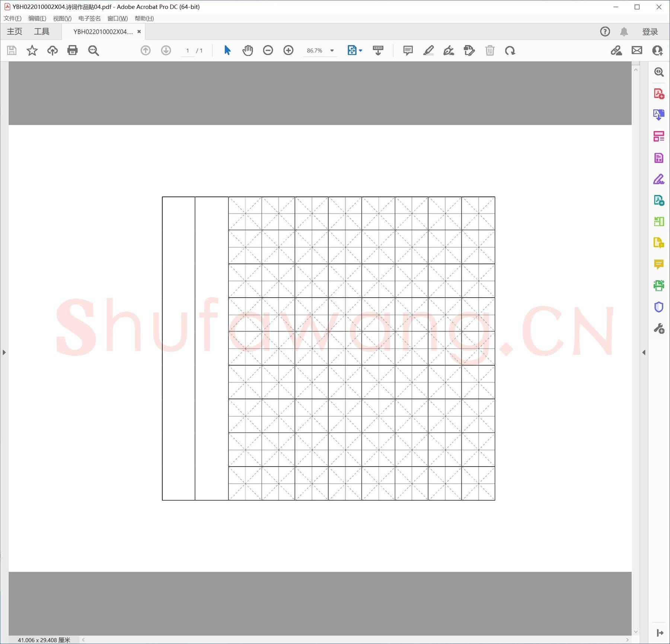Zoom out with minus button
The height and width of the screenshot is (644, 670).
pos(268,50)
